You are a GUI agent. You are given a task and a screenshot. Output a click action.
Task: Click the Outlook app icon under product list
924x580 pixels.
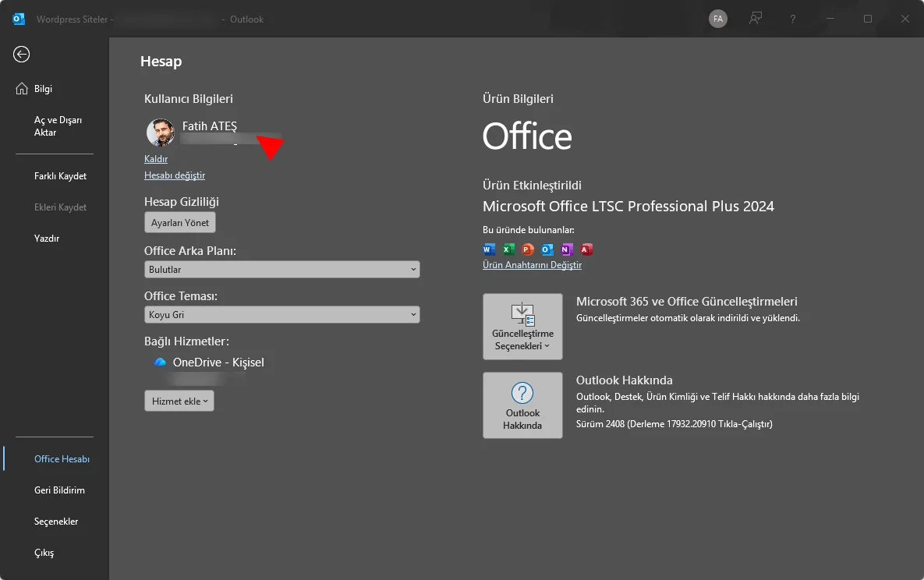click(x=547, y=249)
